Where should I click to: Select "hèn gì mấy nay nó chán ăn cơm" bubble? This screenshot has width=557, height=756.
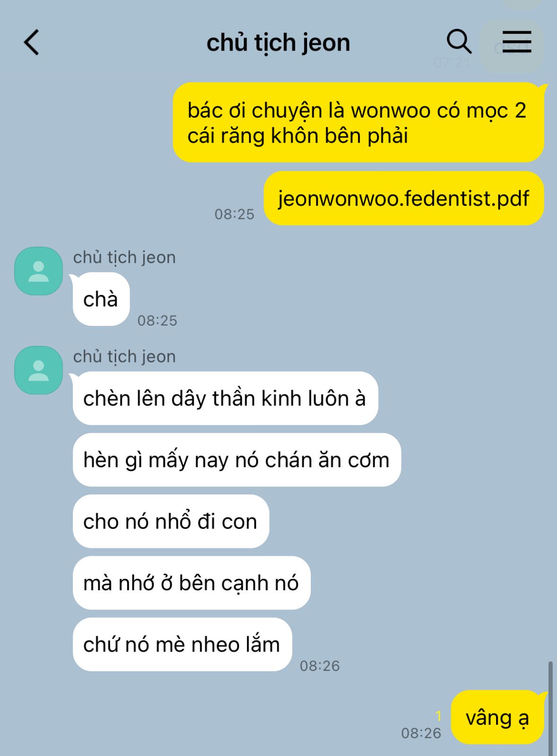[237, 460]
